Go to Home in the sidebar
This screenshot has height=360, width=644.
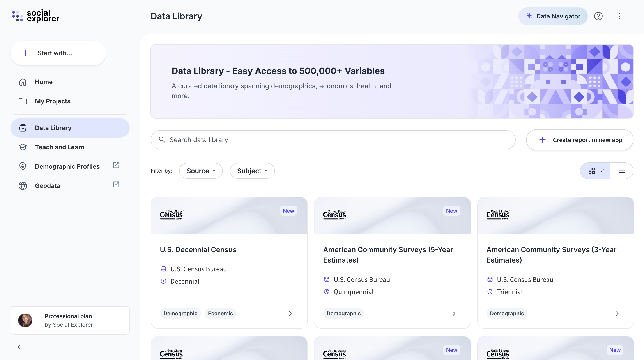click(x=44, y=82)
